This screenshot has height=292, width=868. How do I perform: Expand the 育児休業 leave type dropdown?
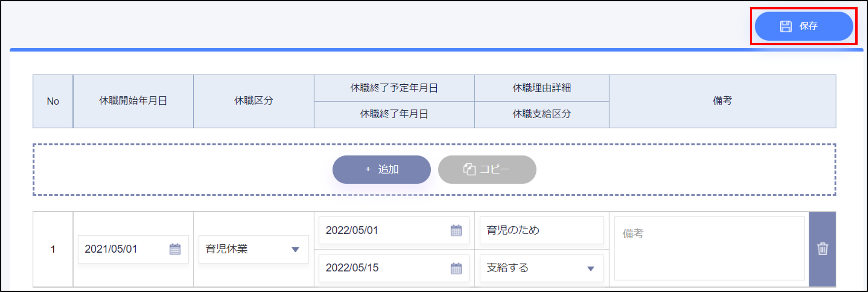pyautogui.click(x=295, y=250)
